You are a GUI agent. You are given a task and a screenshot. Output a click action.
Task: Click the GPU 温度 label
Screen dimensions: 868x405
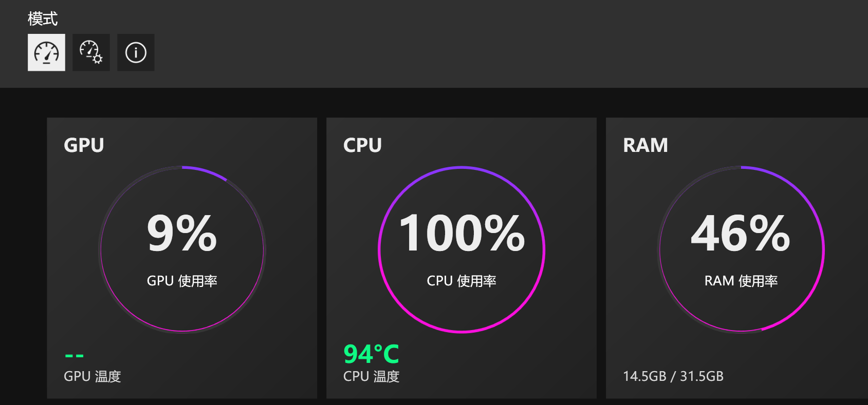(x=93, y=376)
